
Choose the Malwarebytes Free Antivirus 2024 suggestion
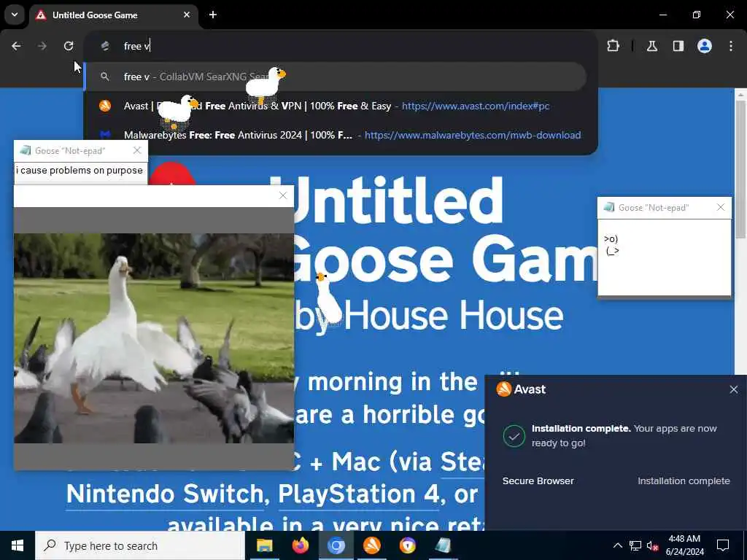click(336, 135)
